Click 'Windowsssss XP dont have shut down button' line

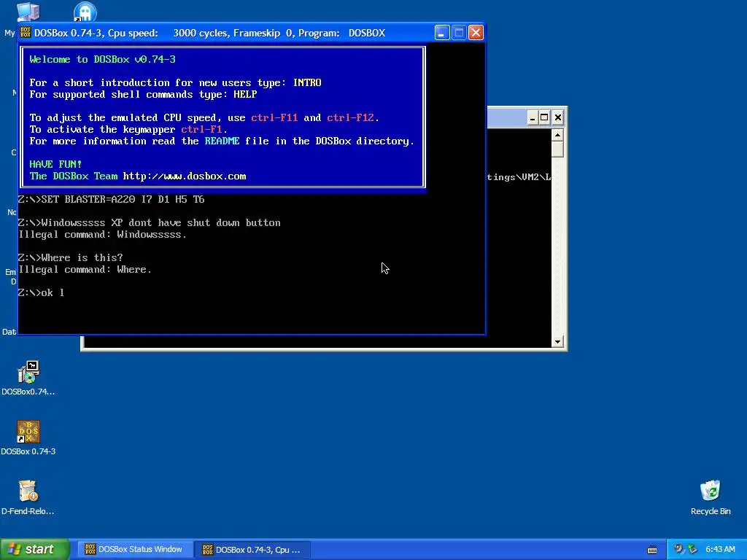(x=149, y=223)
